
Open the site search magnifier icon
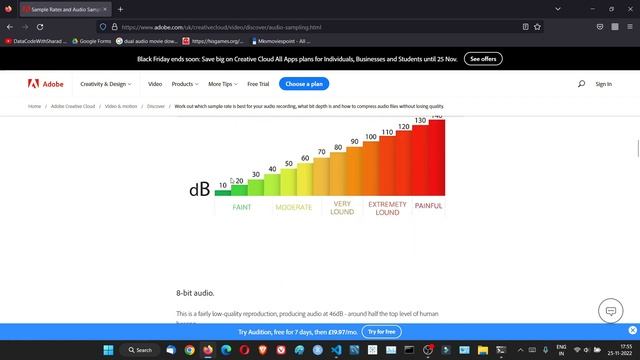[581, 84]
